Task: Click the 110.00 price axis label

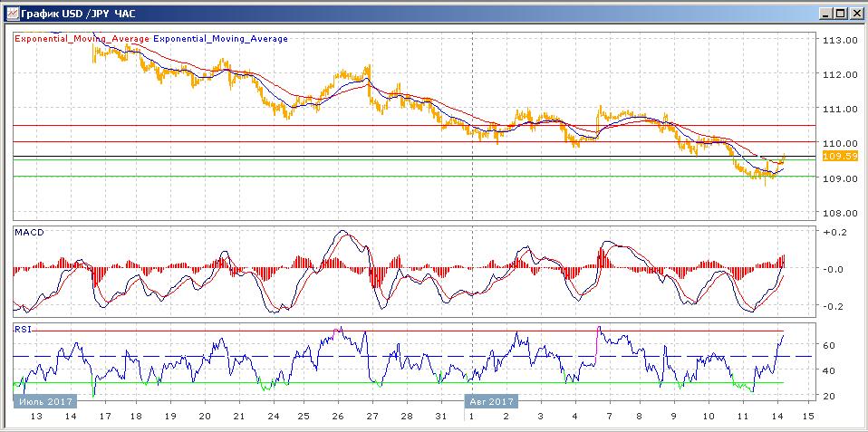Action: pyautogui.click(x=839, y=143)
